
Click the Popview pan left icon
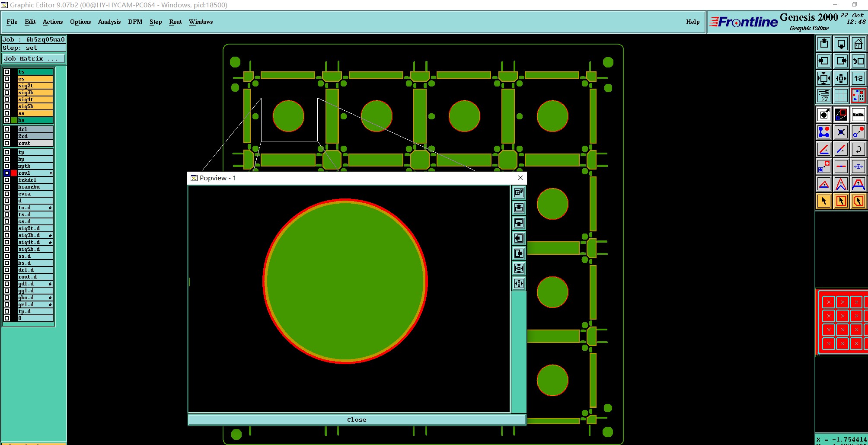(519, 238)
